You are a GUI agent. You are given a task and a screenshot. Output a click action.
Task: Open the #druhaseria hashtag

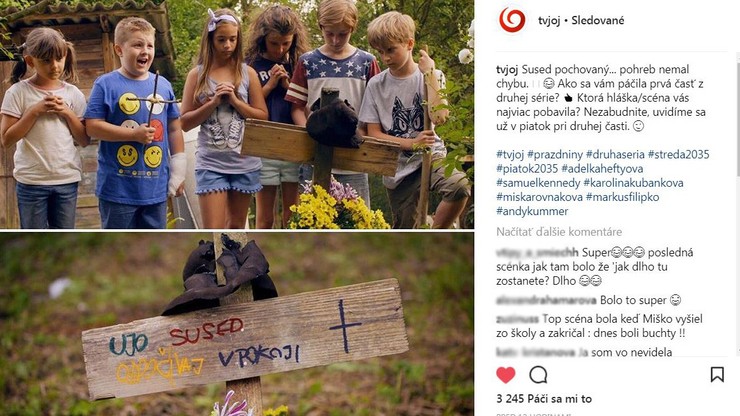(x=615, y=154)
